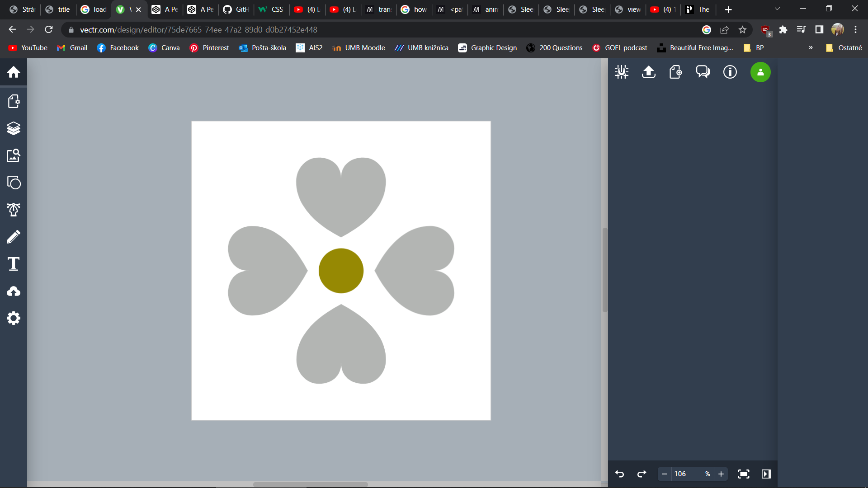Switch to the CSS browser tab
Screen dimensions: 868x488
click(271, 9)
